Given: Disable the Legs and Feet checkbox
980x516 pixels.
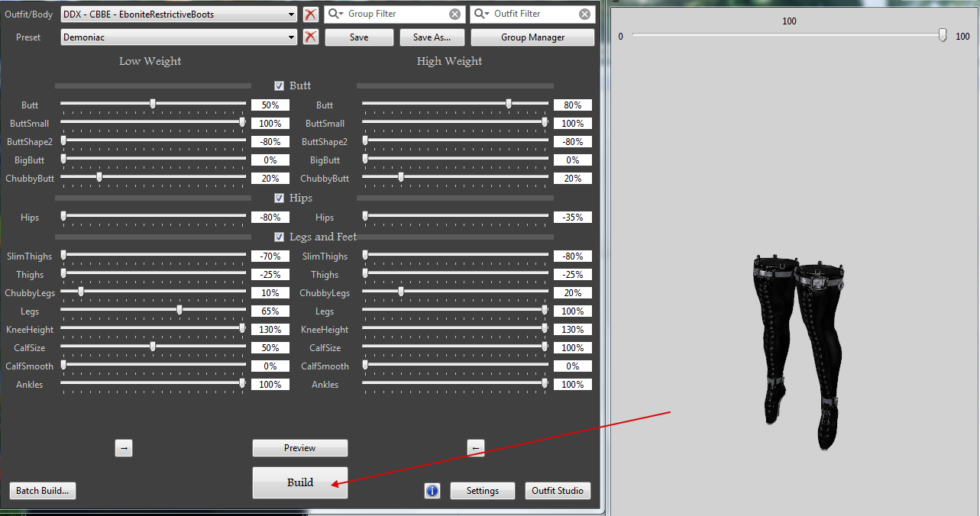Looking at the screenshot, I should point(279,237).
